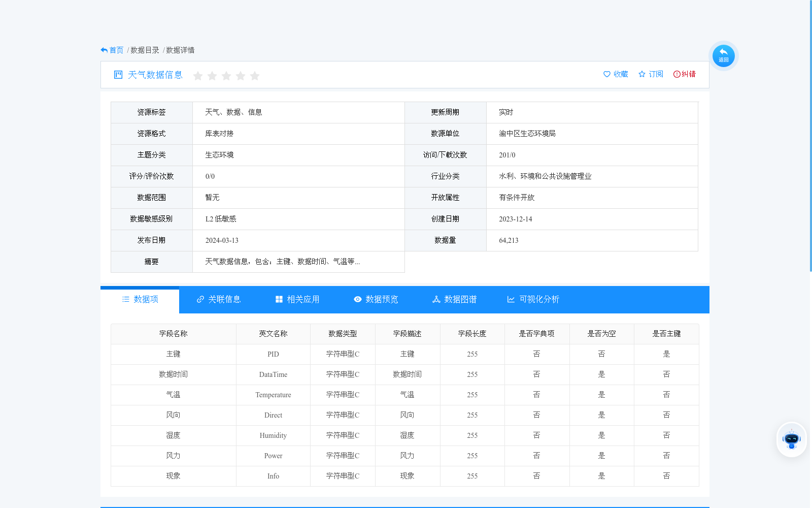Screen dimensions: 812x508
Task: Click the chart icon on 可视化分析 tab
Action: click(511, 300)
